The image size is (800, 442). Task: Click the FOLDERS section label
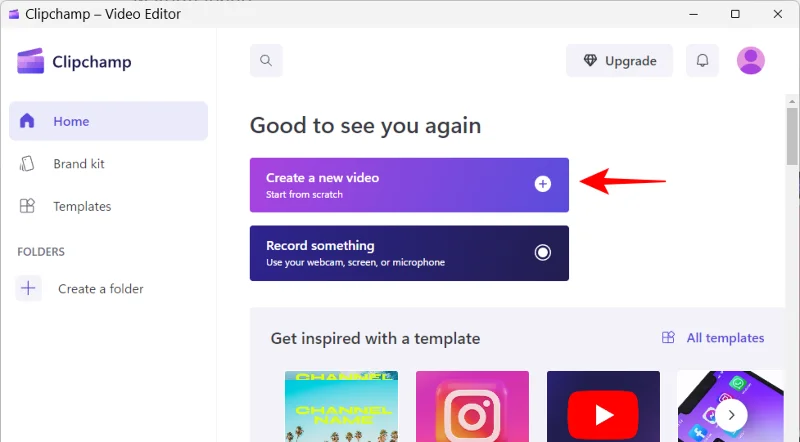41,252
